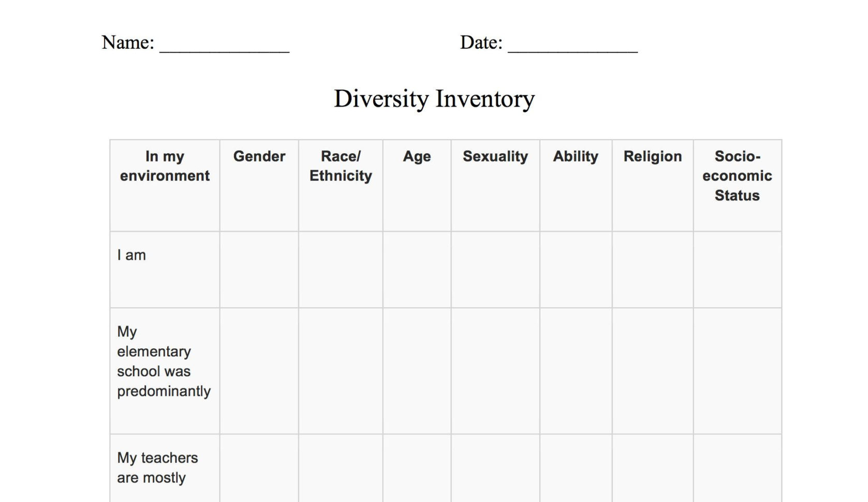The height and width of the screenshot is (502, 868).
Task: Click the blank line after Name
Action: 224,46
